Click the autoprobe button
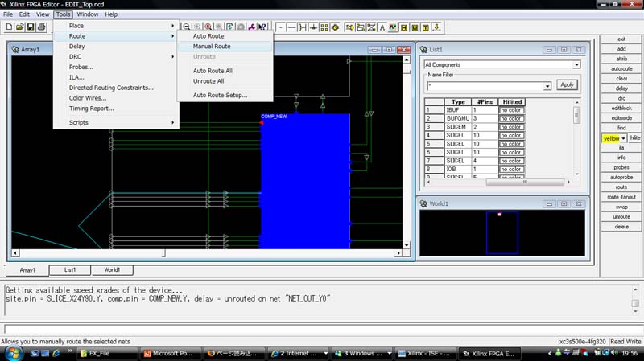The height and width of the screenshot is (361, 644). click(621, 177)
